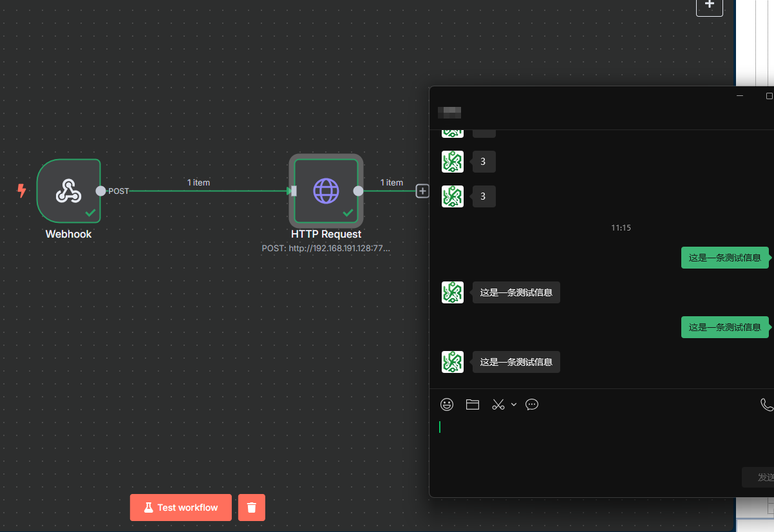Start a voice call via phone icon
The height and width of the screenshot is (532, 774).
point(766,404)
